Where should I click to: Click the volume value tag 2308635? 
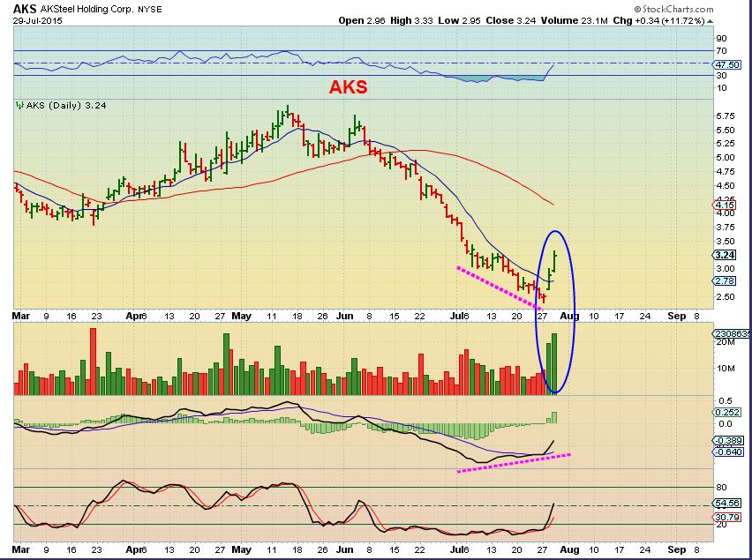click(732, 334)
